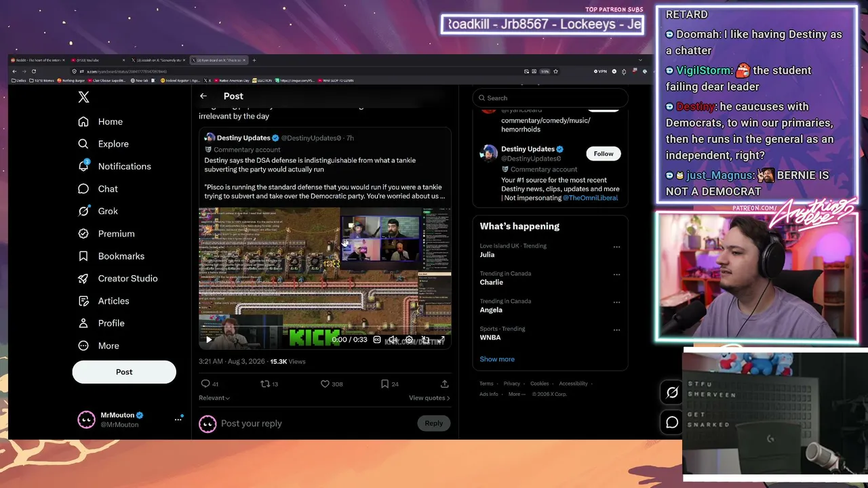868x488 pixels.
Task: Open Creator Studio
Action: coord(117,279)
